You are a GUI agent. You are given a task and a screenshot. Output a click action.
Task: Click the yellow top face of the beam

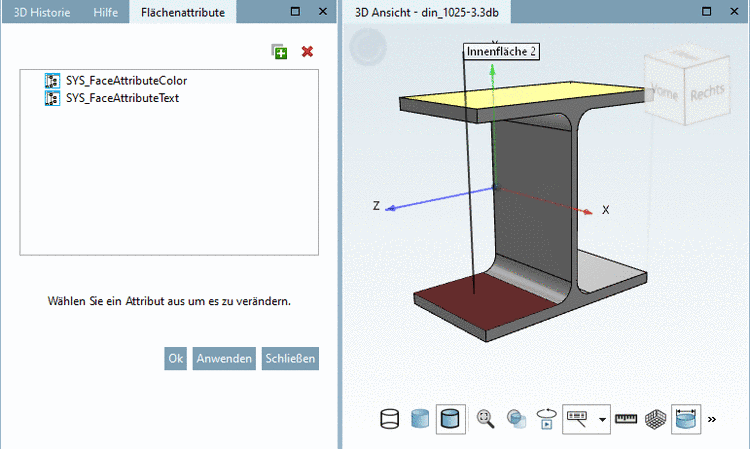click(526, 96)
